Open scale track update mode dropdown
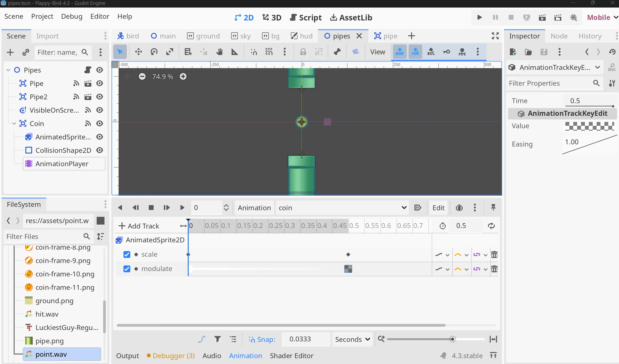Screen dimensions: 619x364 pyautogui.click(x=443, y=255)
